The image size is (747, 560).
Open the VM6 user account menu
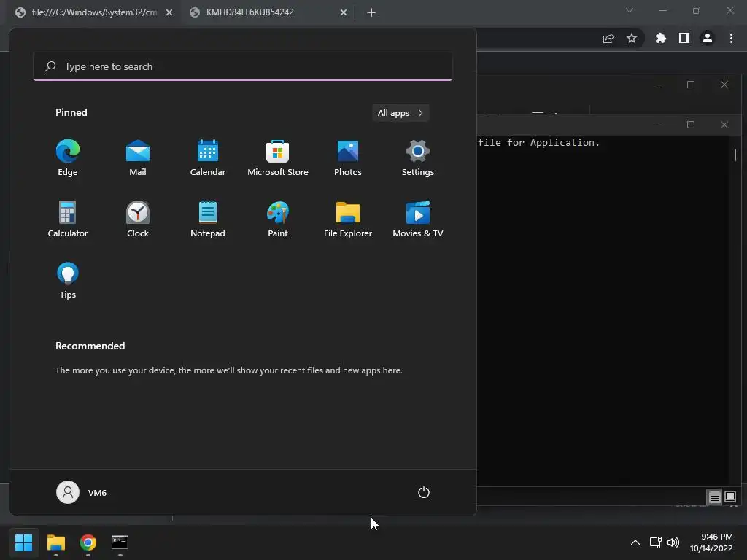click(x=82, y=492)
